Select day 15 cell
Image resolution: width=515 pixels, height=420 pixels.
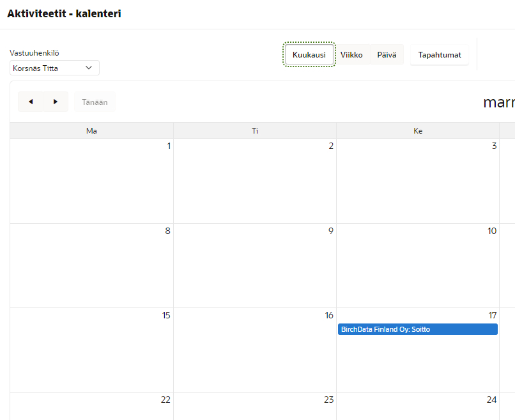pos(91,350)
